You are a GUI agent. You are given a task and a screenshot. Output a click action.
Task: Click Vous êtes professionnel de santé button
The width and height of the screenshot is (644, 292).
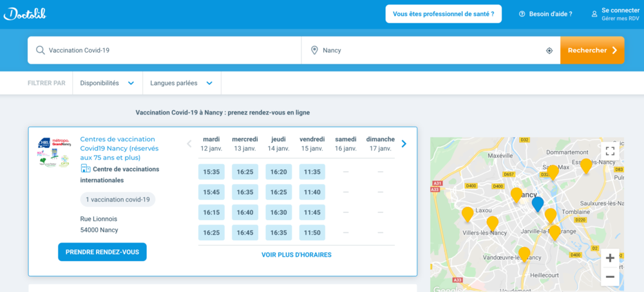[x=443, y=14]
